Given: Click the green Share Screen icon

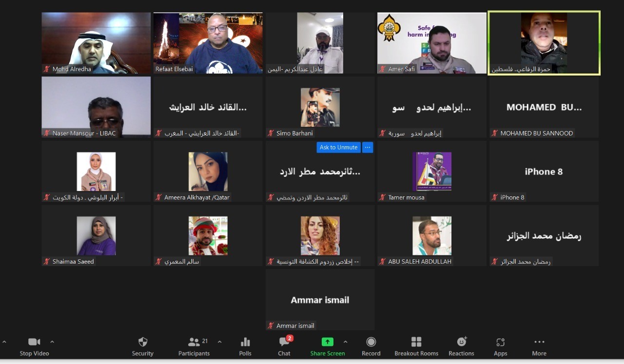Looking at the screenshot, I should pos(327,342).
